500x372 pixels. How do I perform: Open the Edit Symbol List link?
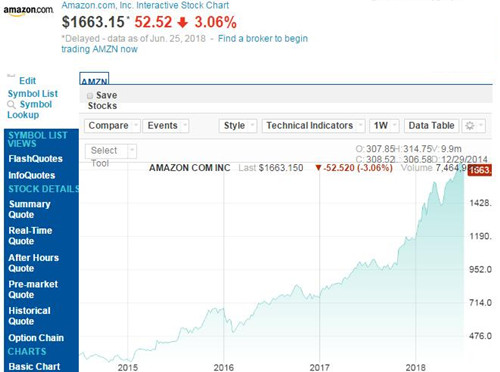33,87
